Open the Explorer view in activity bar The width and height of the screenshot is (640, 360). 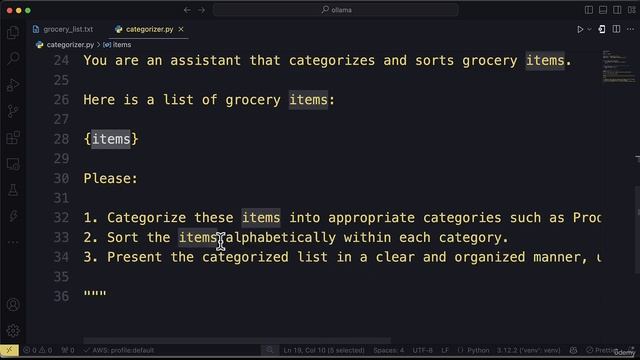coord(13,33)
